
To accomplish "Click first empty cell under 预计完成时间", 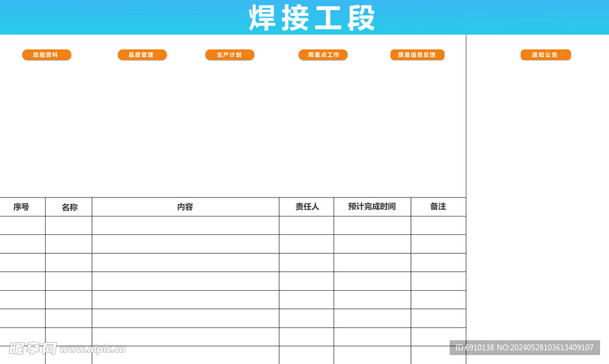I will pyautogui.click(x=372, y=225).
